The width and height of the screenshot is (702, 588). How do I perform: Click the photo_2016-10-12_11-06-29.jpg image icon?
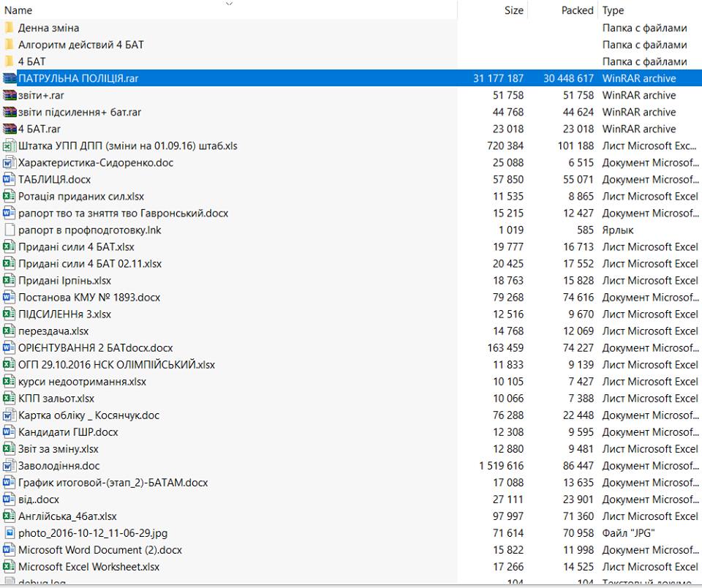(x=10, y=533)
